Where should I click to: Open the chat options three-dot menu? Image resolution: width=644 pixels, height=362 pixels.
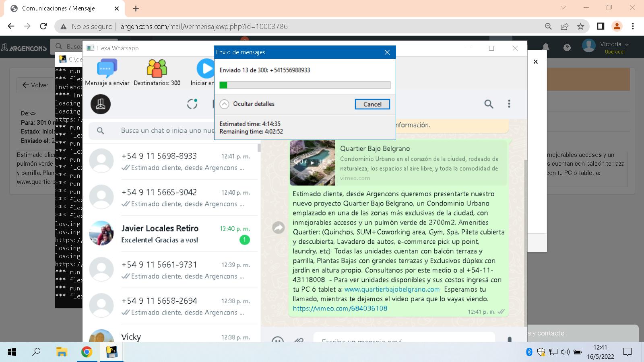coord(509,104)
